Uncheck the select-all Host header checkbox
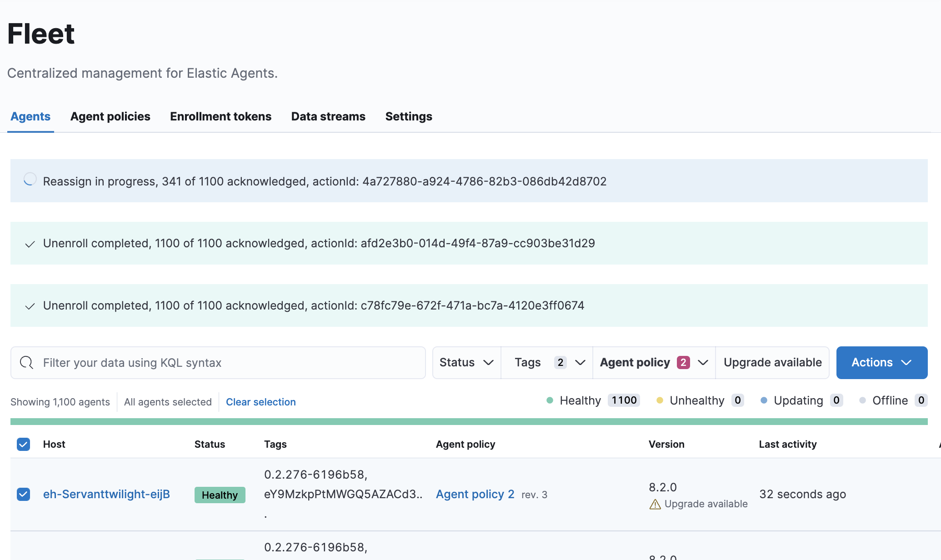This screenshot has width=941, height=560. (23, 444)
